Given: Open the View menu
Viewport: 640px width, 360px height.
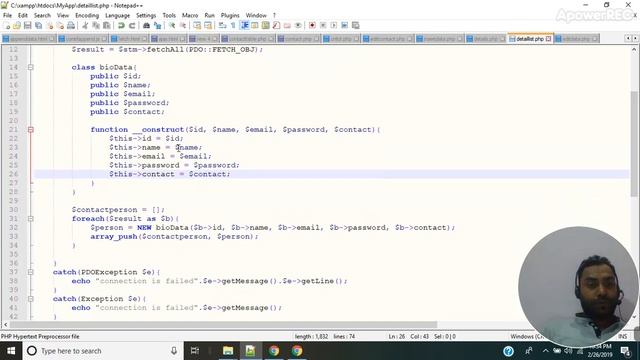Looking at the screenshot, I should coord(63,15).
